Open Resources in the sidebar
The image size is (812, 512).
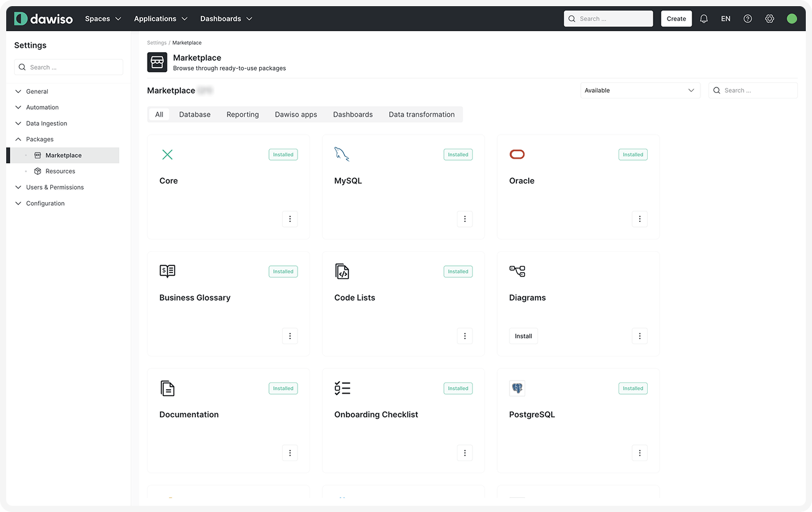[x=60, y=171]
